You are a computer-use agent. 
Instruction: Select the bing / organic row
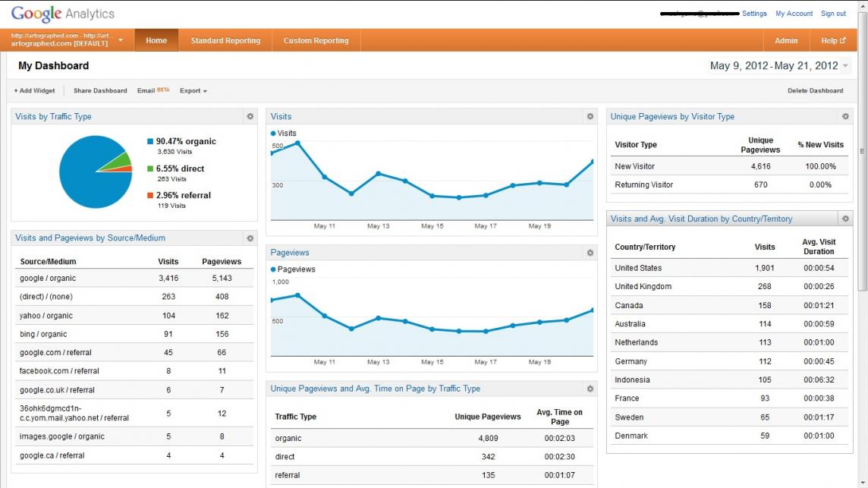[134, 334]
